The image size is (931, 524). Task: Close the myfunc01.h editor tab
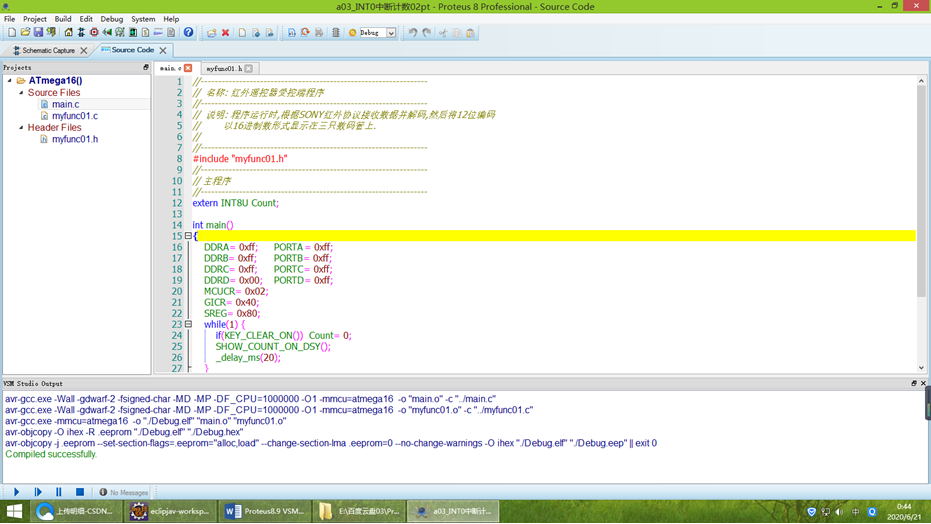pyautogui.click(x=249, y=68)
